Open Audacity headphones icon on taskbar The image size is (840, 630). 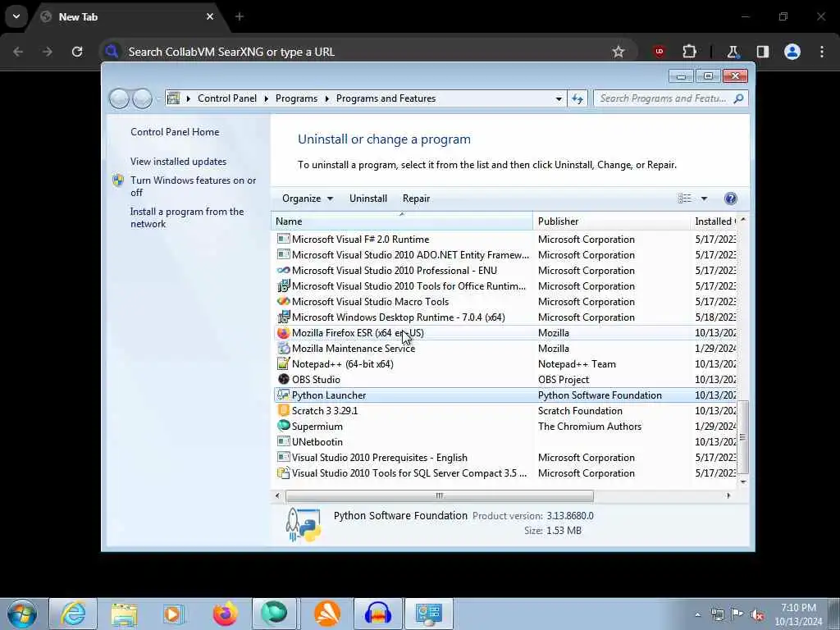(x=377, y=614)
